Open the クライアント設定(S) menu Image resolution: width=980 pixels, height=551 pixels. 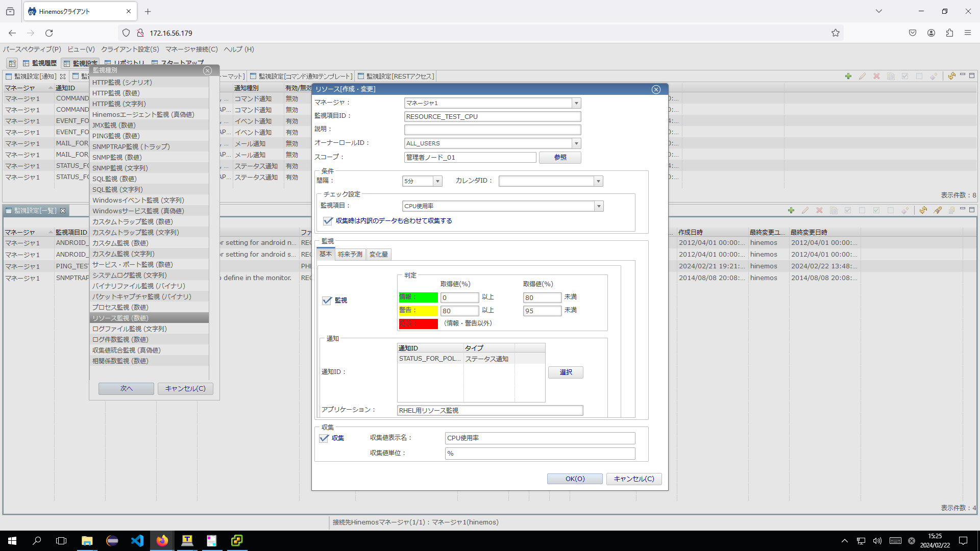tap(130, 49)
